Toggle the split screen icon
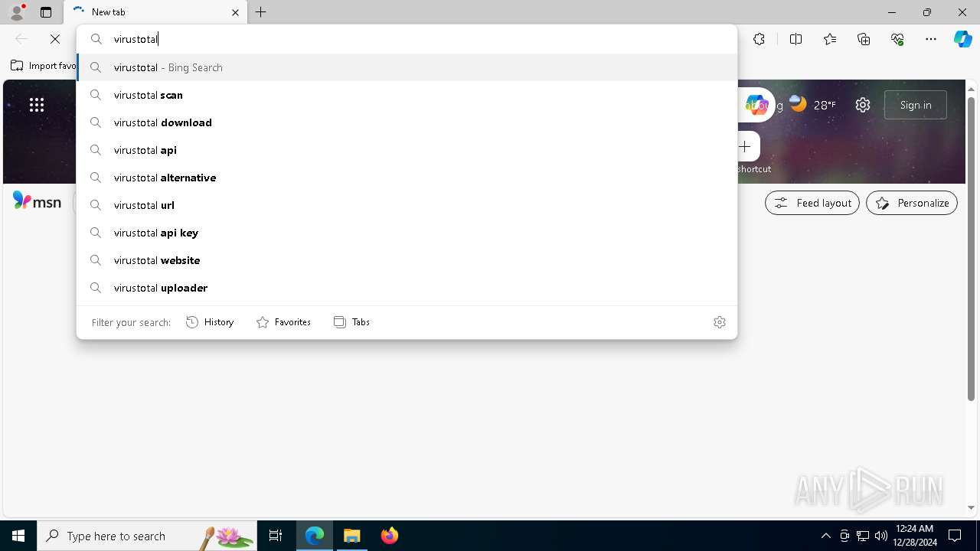The height and width of the screenshot is (551, 980). pos(795,39)
